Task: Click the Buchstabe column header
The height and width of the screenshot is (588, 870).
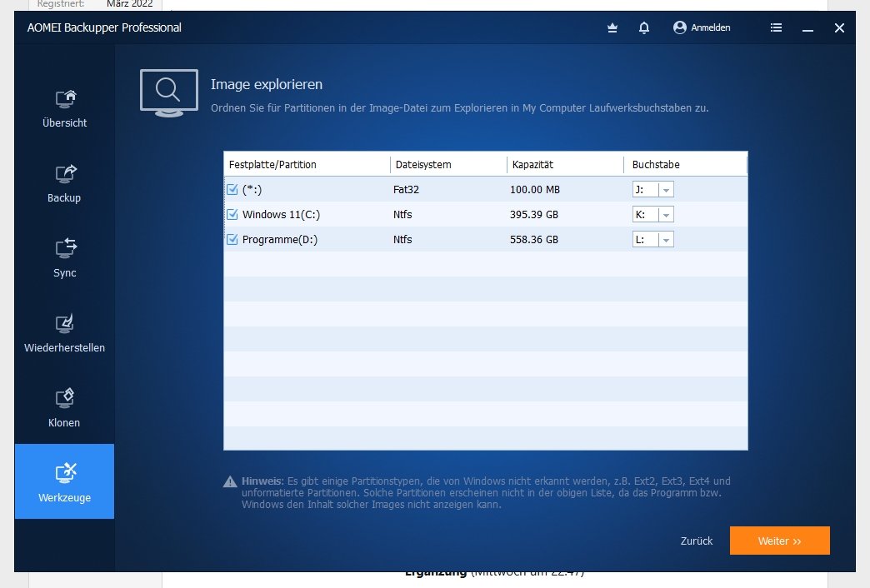Action: (686, 165)
